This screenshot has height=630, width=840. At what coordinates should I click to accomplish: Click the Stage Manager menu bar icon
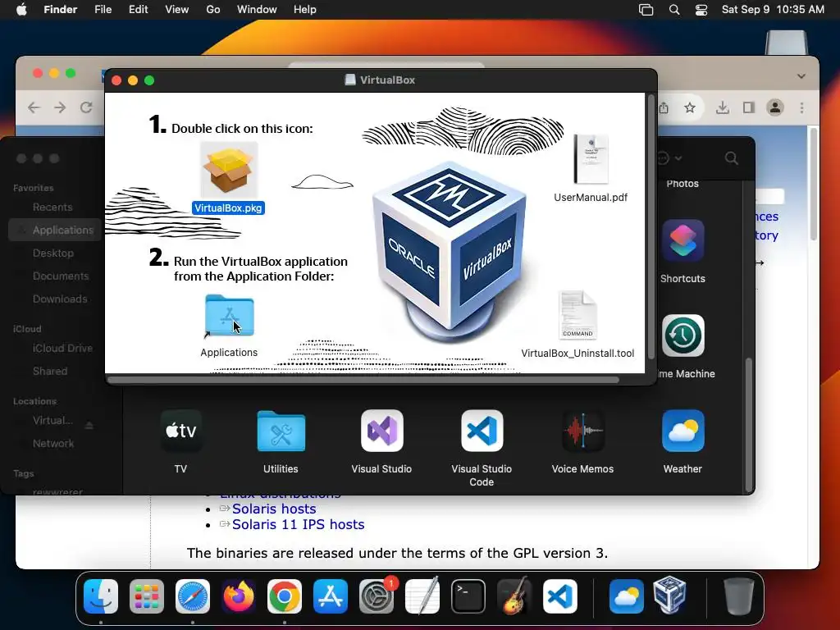tap(646, 10)
